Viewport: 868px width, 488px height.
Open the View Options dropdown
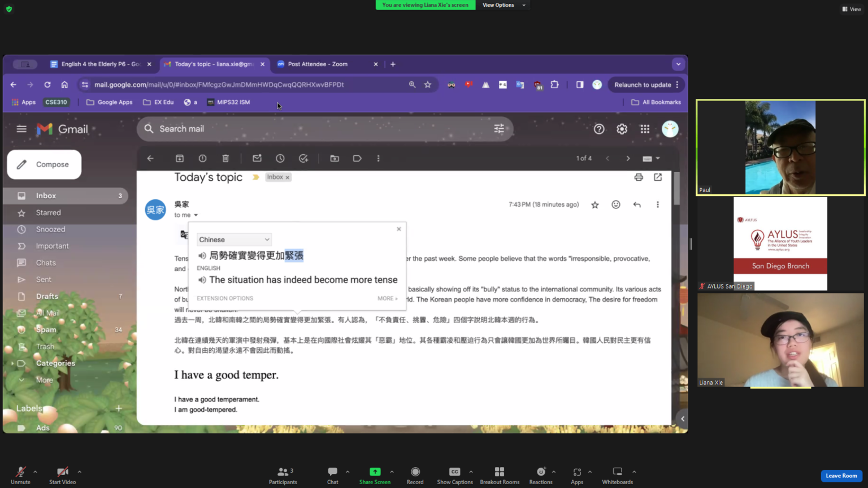504,5
